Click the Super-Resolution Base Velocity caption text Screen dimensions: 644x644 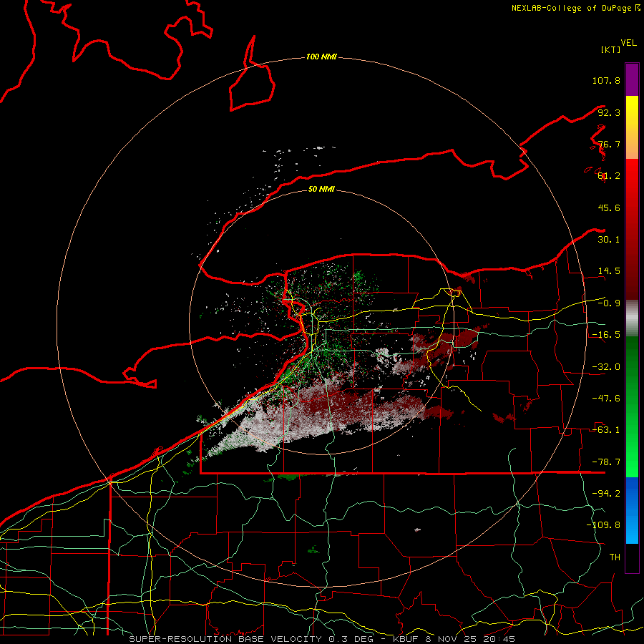(322, 639)
